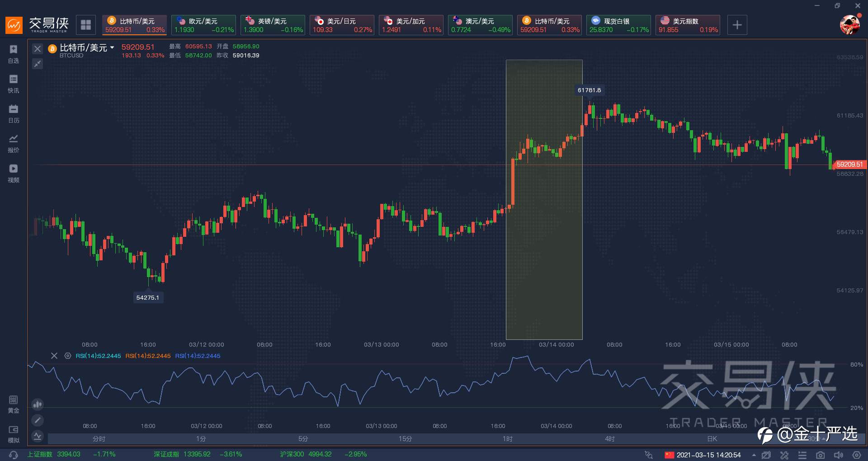
Task: Select the 欧元/美元 1.1930 quote tab
Action: tap(203, 25)
